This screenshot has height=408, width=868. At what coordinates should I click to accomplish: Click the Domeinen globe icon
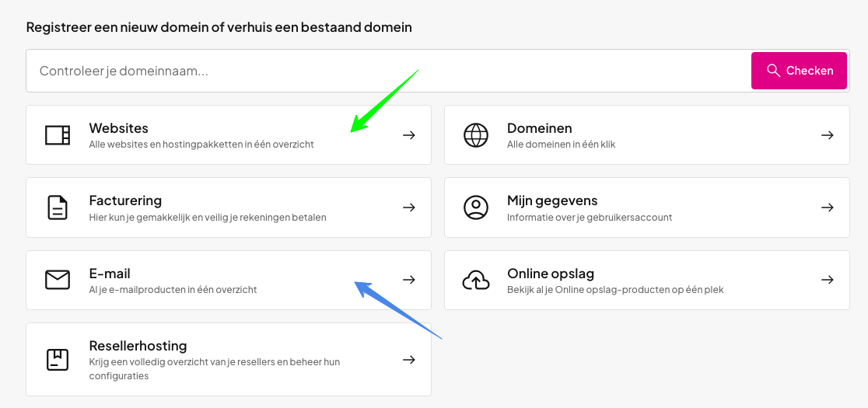pos(475,135)
